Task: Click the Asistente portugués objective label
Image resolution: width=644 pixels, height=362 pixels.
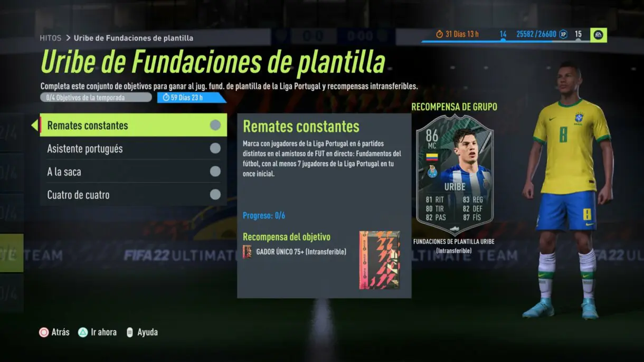Action: [85, 149]
